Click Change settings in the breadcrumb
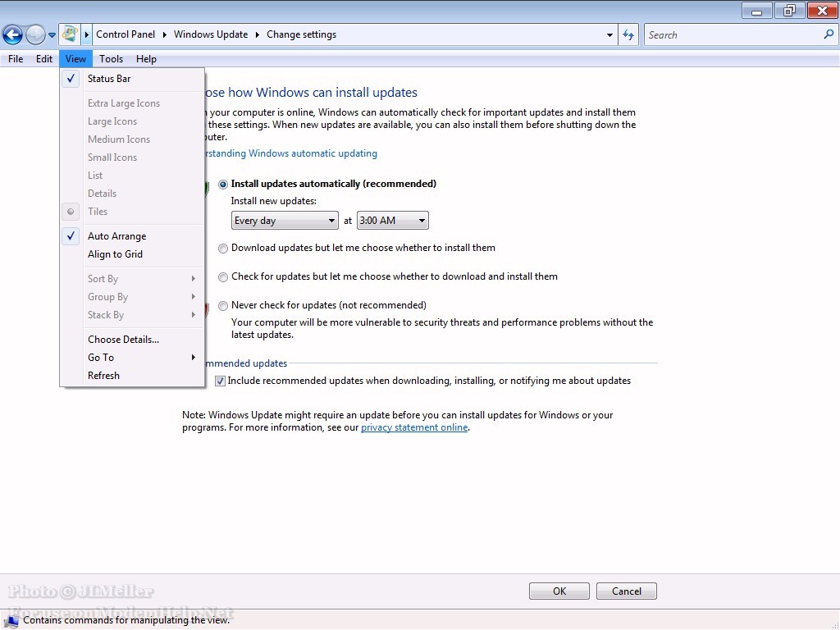Image resolution: width=840 pixels, height=630 pixels. coord(302,34)
